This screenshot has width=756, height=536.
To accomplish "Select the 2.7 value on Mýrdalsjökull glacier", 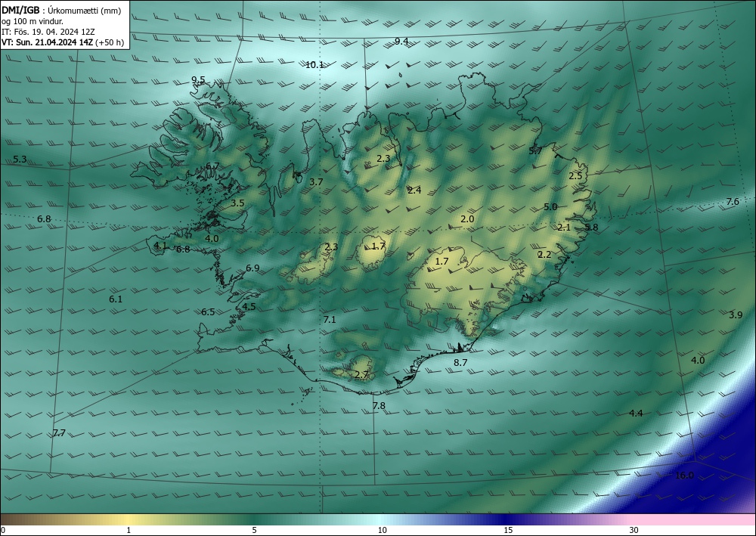I will pyautogui.click(x=361, y=374).
